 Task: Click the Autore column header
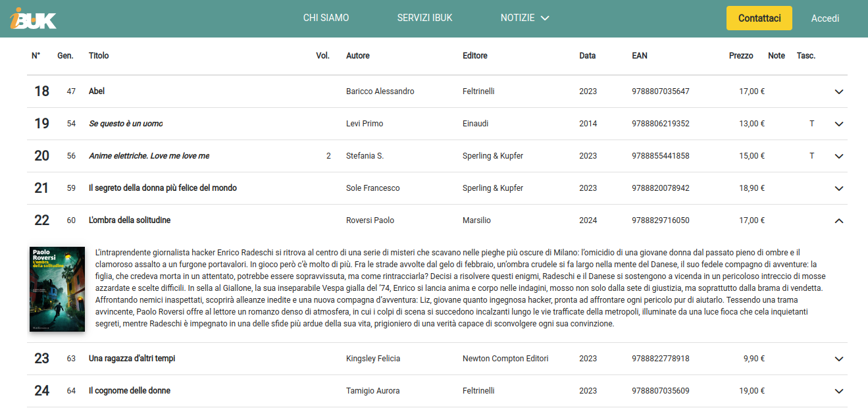[358, 56]
